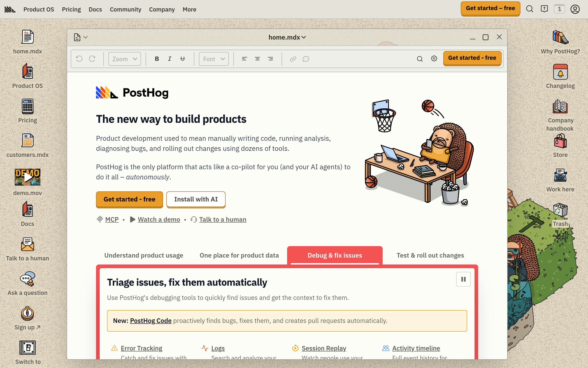588x368 pixels.
Task: Open the Docs desktop icon
Action: (x=28, y=209)
